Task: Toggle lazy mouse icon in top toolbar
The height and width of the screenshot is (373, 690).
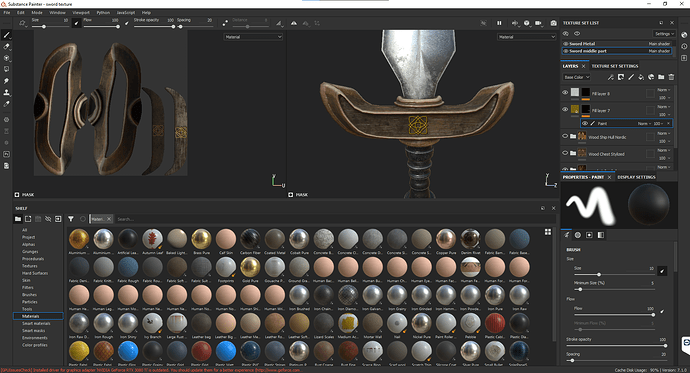Action: pyautogui.click(x=225, y=23)
